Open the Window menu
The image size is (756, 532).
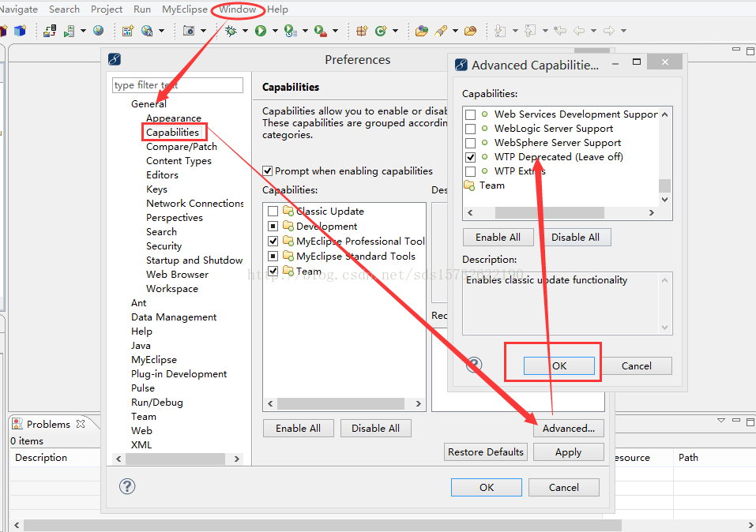coord(238,9)
